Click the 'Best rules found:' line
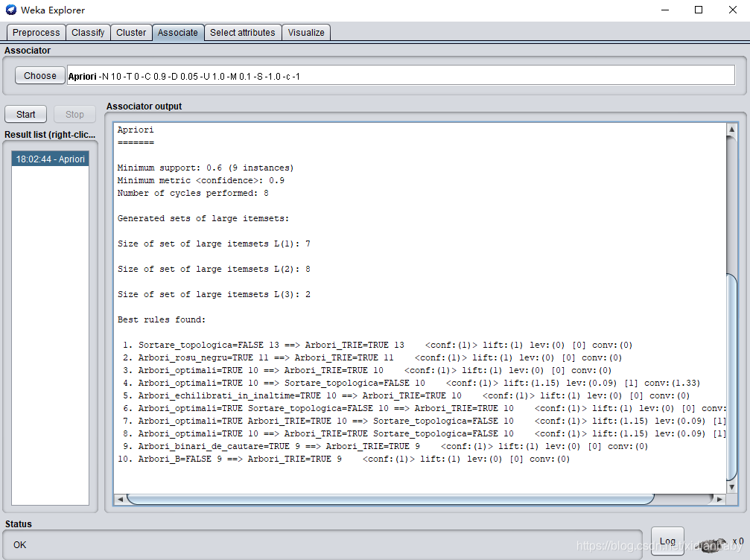Screen dimensions: 750x560 tap(162, 320)
